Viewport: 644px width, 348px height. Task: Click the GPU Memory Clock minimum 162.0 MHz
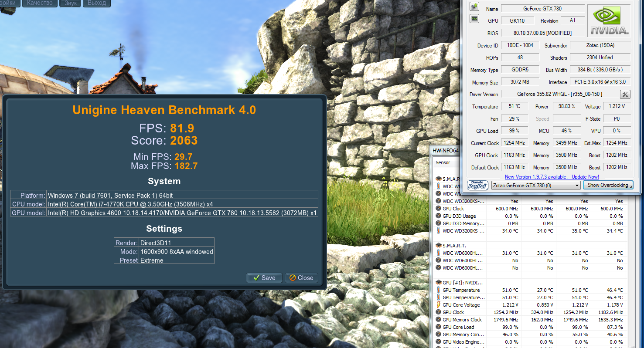(542, 320)
